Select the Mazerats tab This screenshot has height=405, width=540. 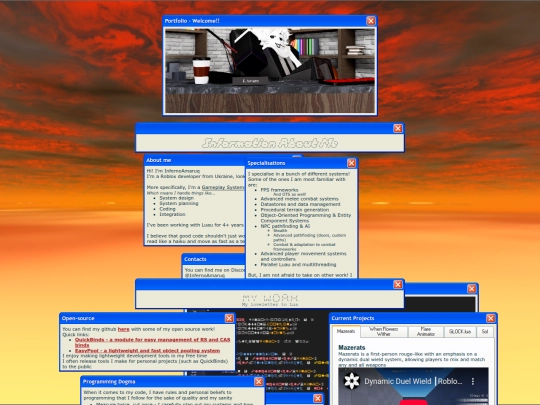(x=346, y=331)
